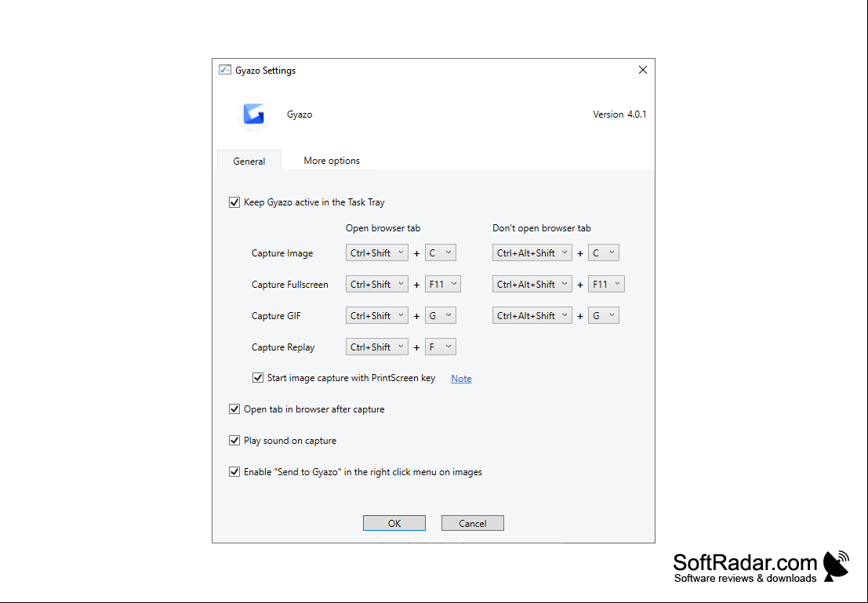
Task: Open Capture Image no-tab C key dropdown
Action: point(604,252)
